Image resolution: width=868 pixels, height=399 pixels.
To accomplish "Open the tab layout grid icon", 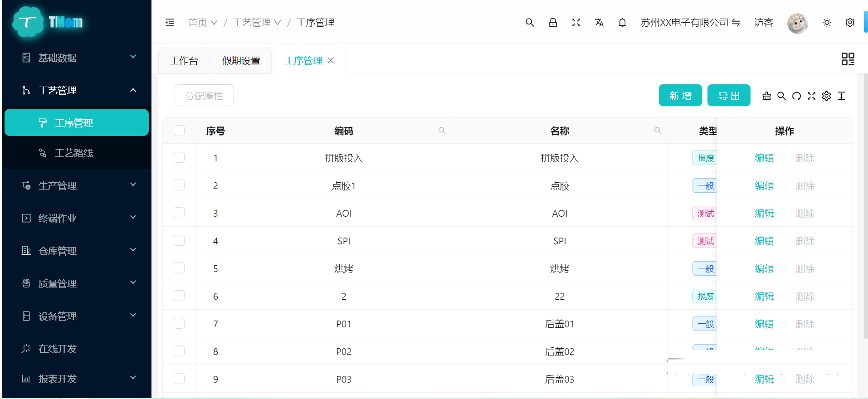I will pyautogui.click(x=848, y=59).
